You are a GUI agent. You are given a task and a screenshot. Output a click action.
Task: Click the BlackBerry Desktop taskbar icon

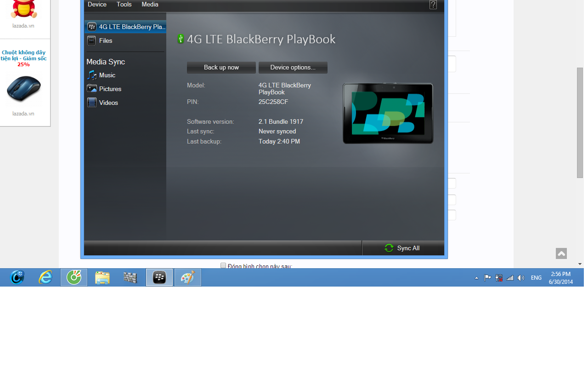159,277
